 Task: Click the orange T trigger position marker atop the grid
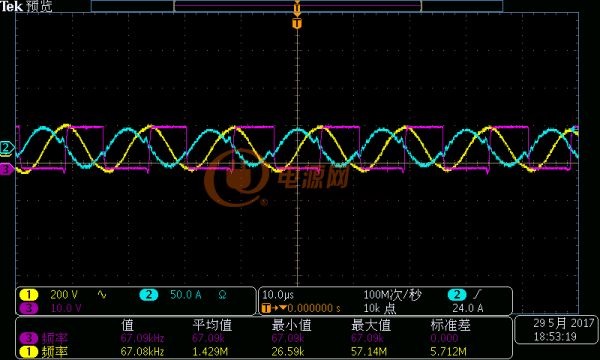[297, 24]
